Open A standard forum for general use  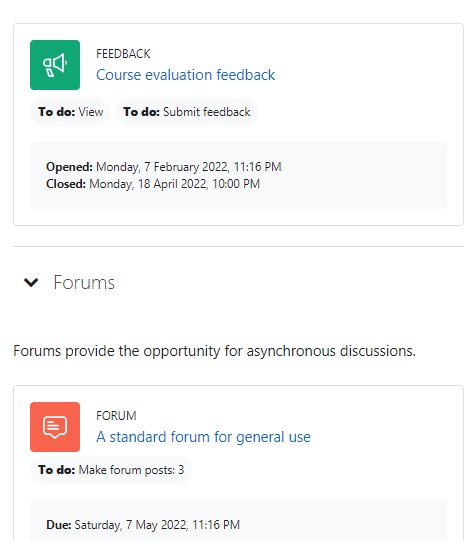(203, 437)
